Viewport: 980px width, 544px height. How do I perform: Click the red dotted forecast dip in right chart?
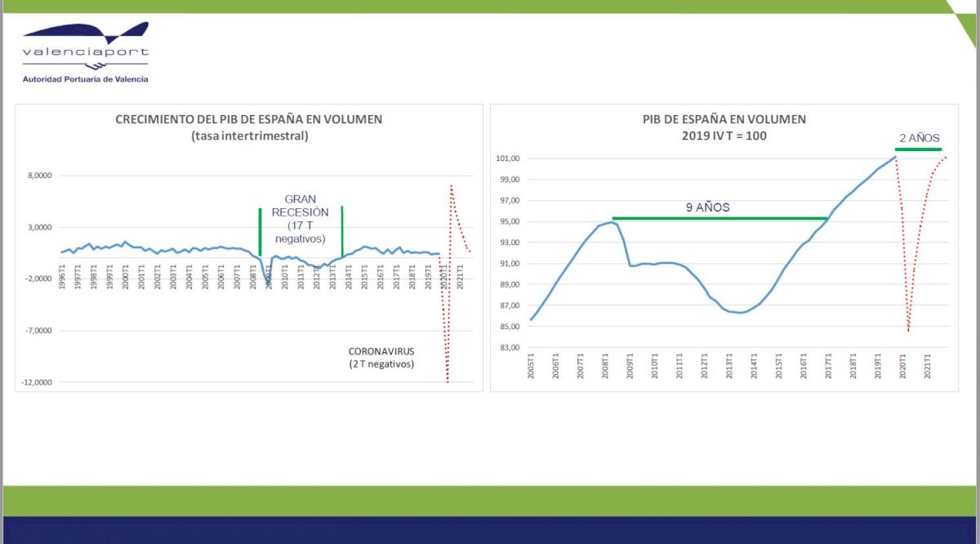(x=908, y=327)
